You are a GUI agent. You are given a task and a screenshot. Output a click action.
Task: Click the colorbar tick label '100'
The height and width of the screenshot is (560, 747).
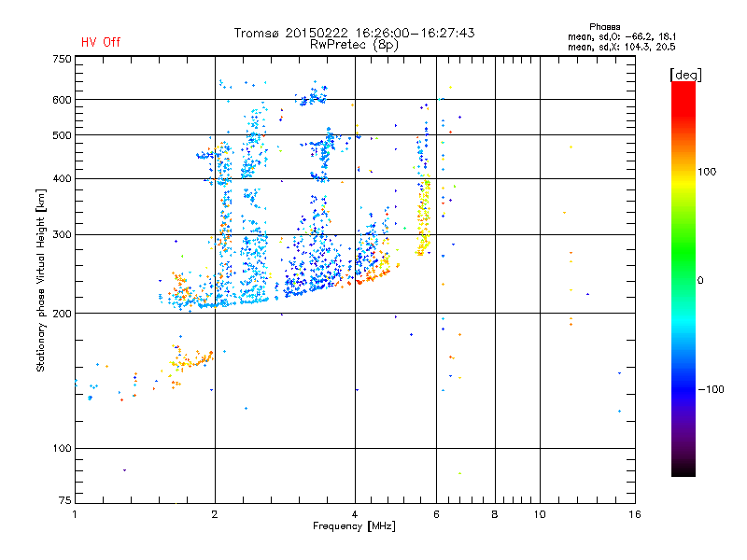(x=707, y=172)
